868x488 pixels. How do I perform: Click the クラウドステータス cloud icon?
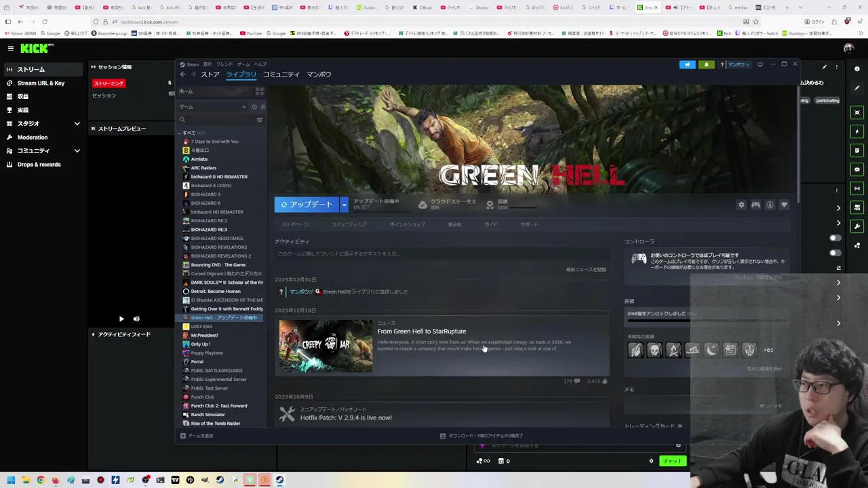[422, 205]
